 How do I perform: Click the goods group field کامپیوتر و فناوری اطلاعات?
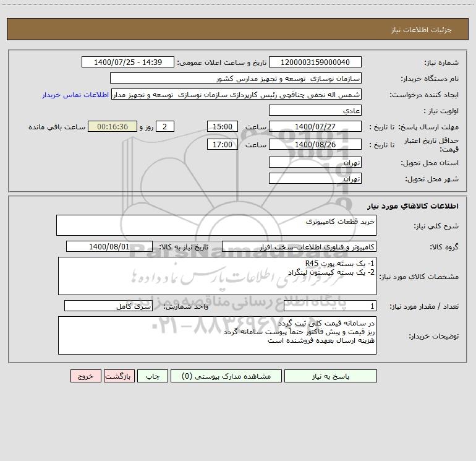299,246
